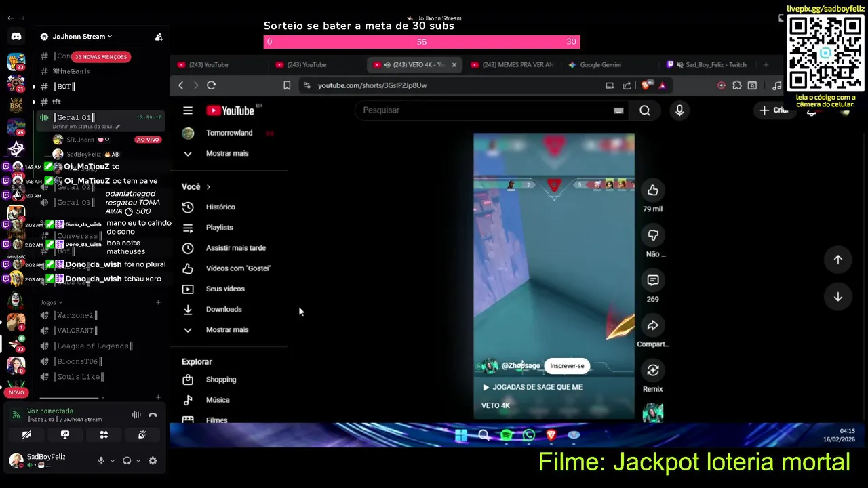Image resolution: width=868 pixels, height=488 pixels.
Task: Open Windows Start menu
Action: click(x=461, y=435)
